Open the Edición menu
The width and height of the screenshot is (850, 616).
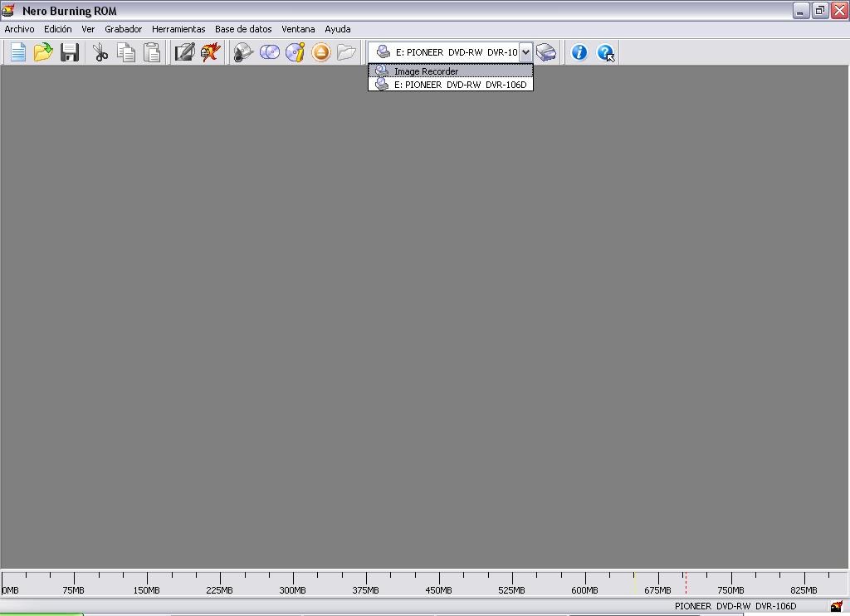point(58,29)
